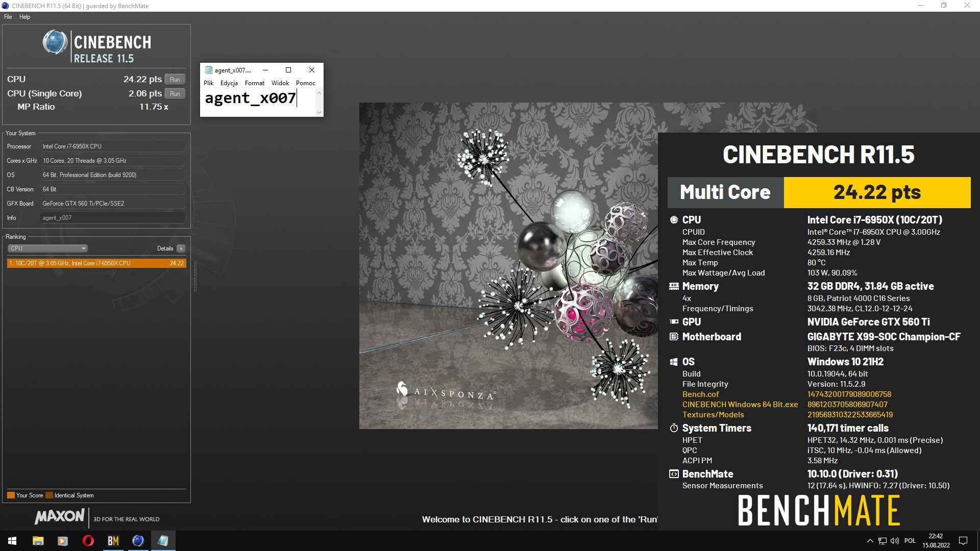Run the multi-core CPU benchmark
The width and height of the screenshot is (980, 551).
pyautogui.click(x=175, y=80)
